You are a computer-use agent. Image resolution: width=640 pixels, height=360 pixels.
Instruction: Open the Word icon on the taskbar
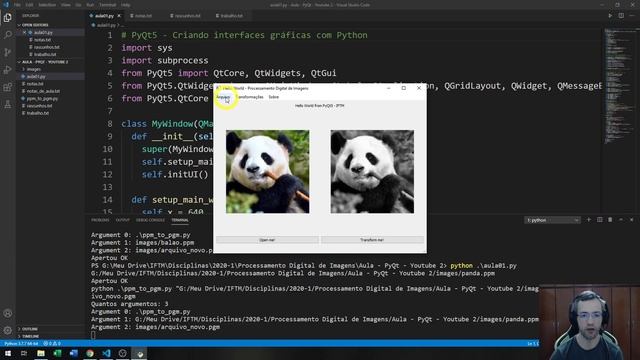[x=73, y=353]
